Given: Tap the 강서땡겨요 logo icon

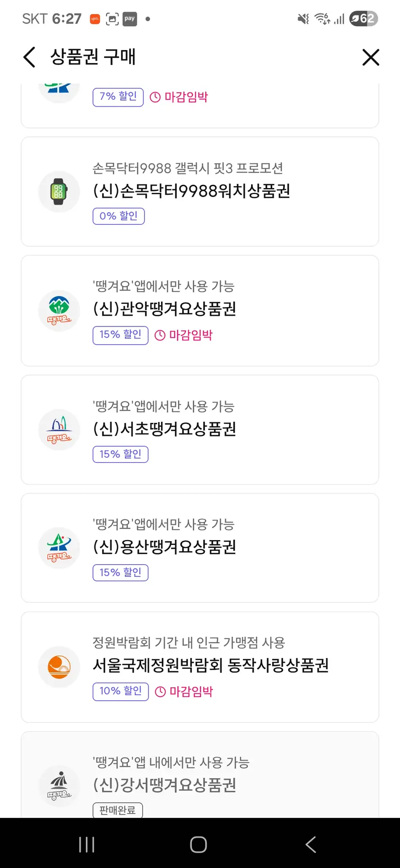Looking at the screenshot, I should coord(59,786).
